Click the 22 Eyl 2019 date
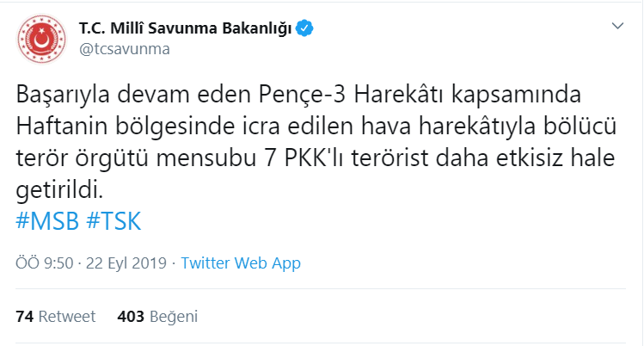The width and height of the screenshot is (644, 346). pyautogui.click(x=126, y=263)
